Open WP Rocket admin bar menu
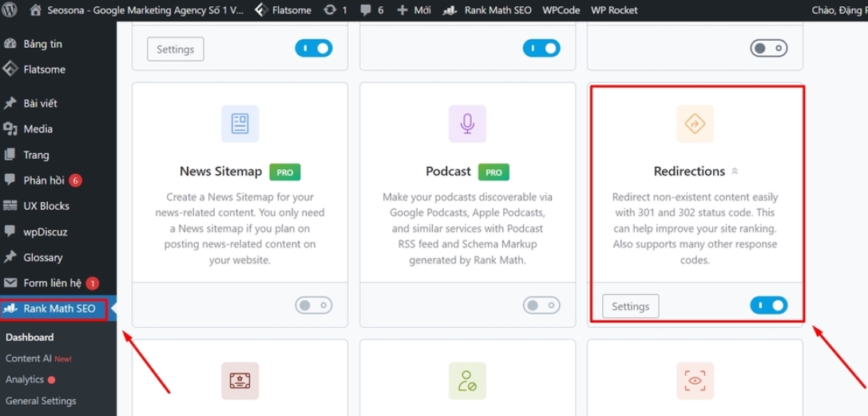 (x=614, y=10)
